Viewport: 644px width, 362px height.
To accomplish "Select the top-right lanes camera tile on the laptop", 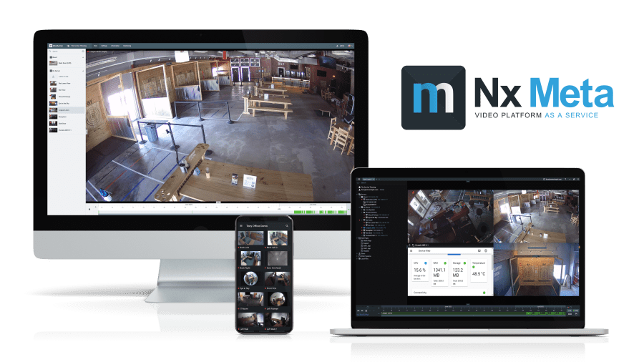I will (536, 216).
